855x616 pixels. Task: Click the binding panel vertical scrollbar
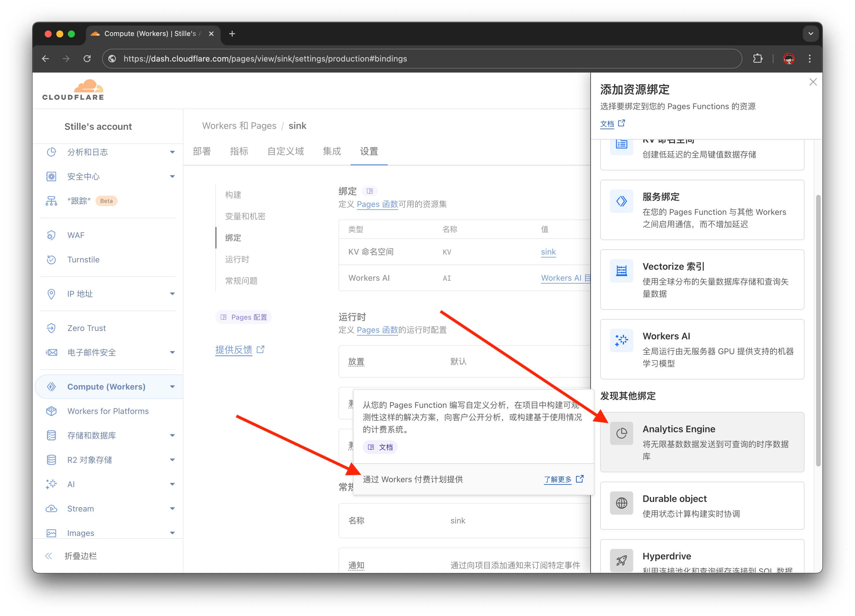click(818, 331)
